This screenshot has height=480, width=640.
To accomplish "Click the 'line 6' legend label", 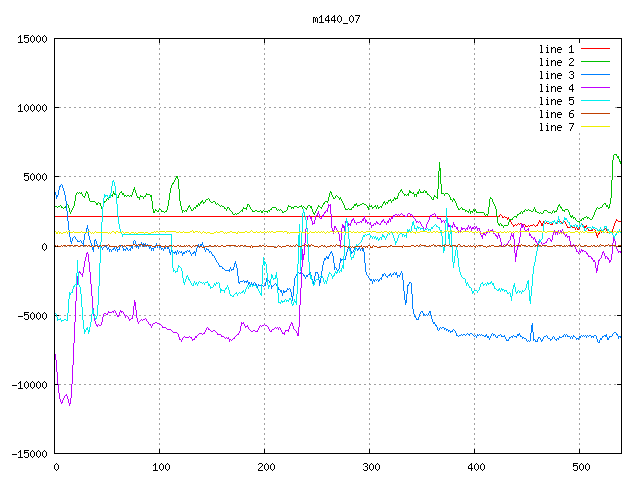I will [557, 114].
